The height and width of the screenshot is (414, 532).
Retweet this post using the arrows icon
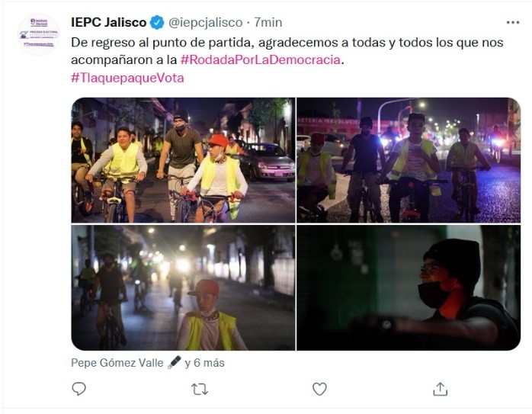[x=200, y=390]
